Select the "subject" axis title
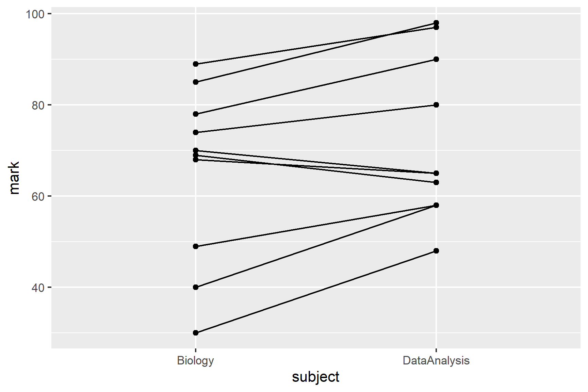 click(315, 377)
